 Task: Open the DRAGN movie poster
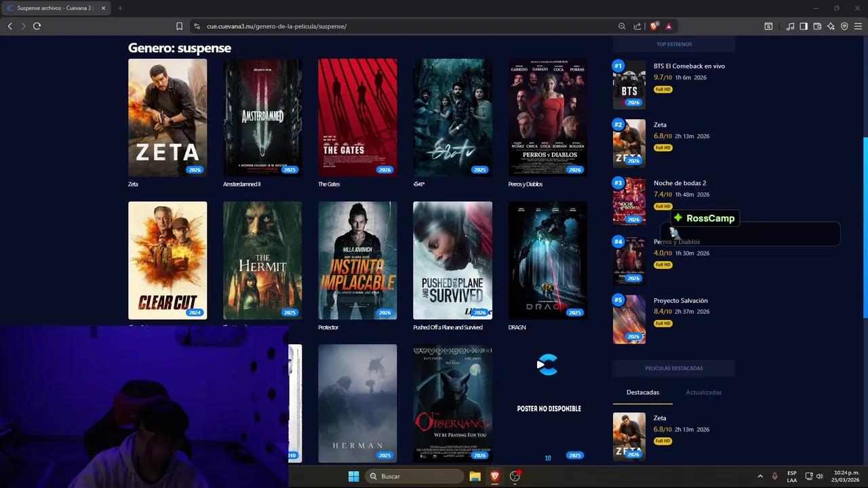click(548, 260)
